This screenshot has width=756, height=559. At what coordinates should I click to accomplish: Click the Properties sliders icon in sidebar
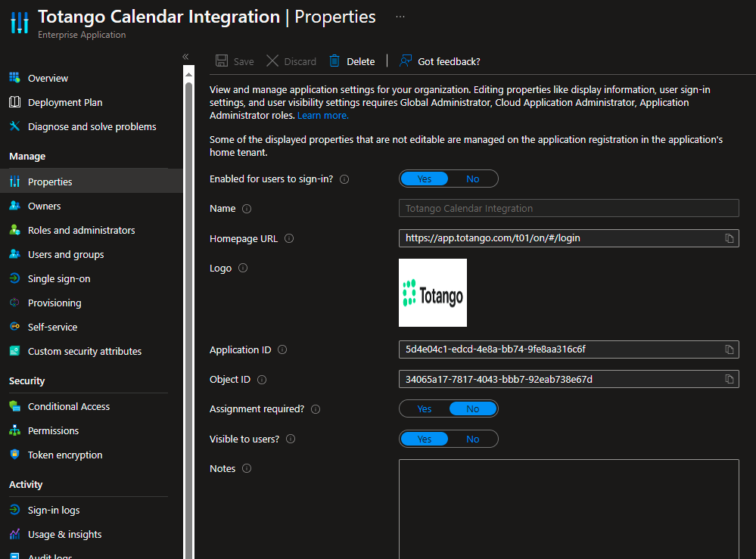[x=14, y=182]
